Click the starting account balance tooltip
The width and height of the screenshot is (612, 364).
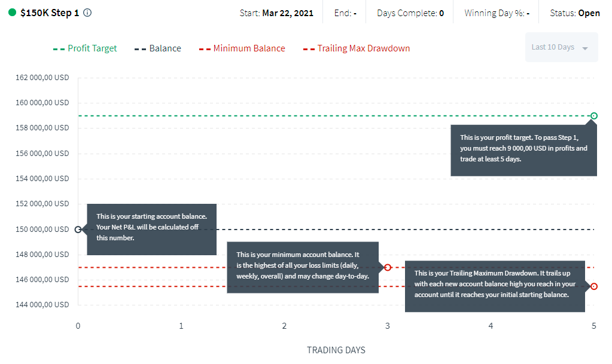click(x=151, y=230)
